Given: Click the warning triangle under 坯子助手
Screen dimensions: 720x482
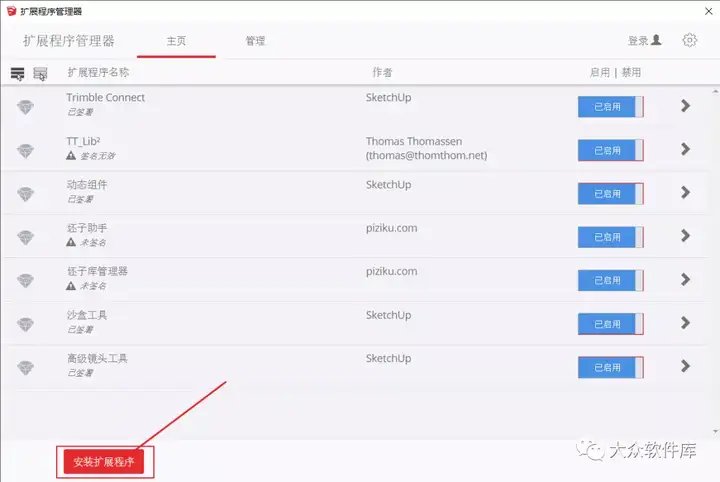Looking at the screenshot, I should pos(71,242).
